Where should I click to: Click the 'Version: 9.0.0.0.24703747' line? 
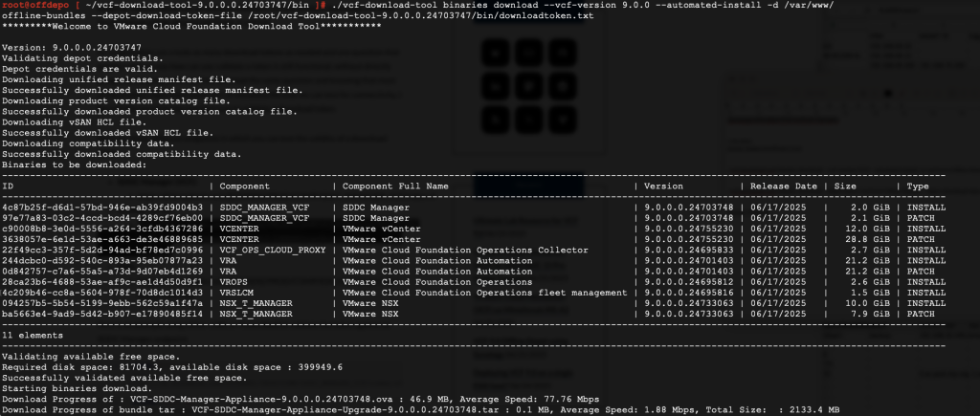72,48
